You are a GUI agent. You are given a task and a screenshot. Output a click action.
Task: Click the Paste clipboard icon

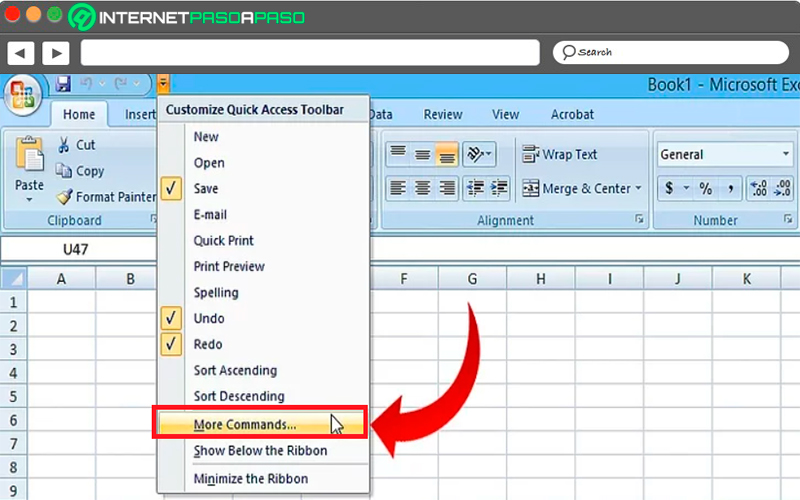pos(29,154)
